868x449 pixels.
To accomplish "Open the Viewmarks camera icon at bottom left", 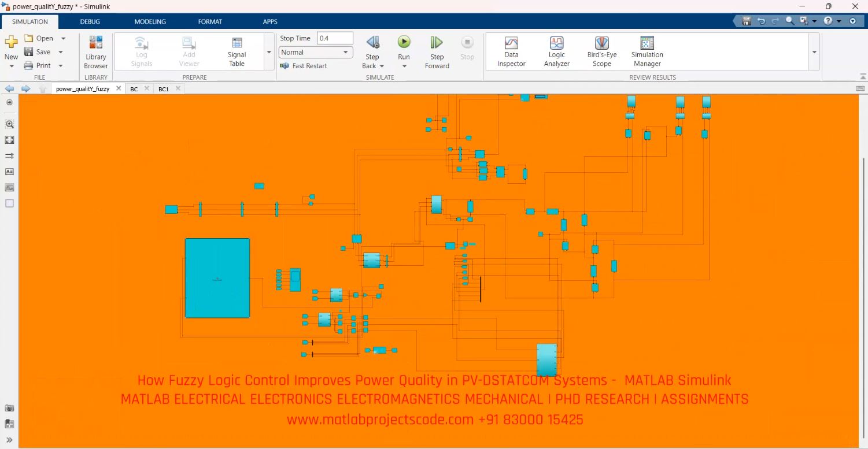I will [x=9, y=407].
